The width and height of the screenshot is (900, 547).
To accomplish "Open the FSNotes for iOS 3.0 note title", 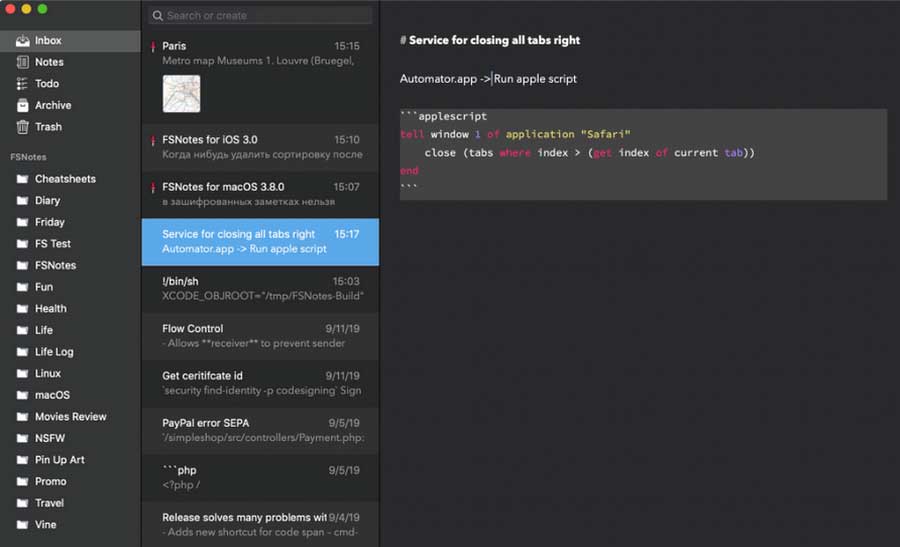I will [210, 139].
